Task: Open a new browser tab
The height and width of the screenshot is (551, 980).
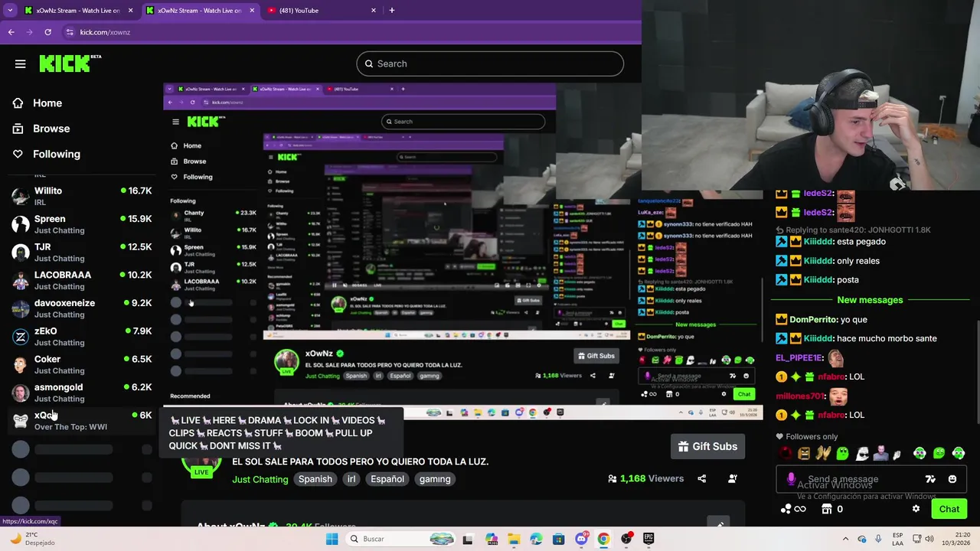Action: click(392, 11)
